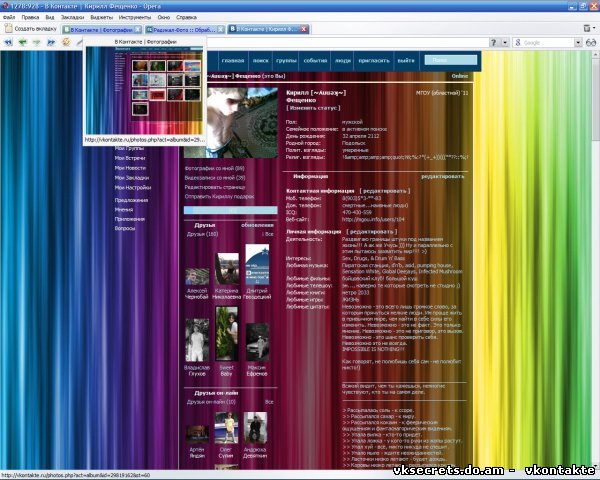Viewport: 600px width, 480px height.
Task: Click the Google search engine icon
Action: point(518,43)
